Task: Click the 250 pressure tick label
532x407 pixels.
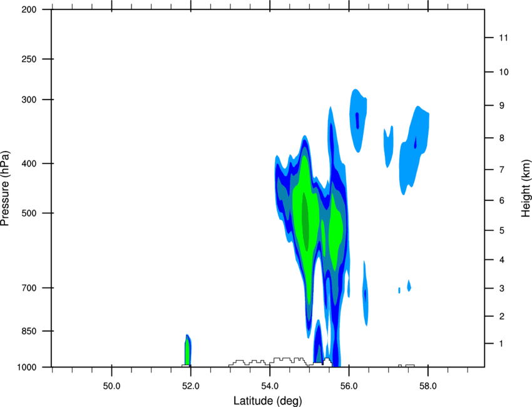Action: (29, 59)
